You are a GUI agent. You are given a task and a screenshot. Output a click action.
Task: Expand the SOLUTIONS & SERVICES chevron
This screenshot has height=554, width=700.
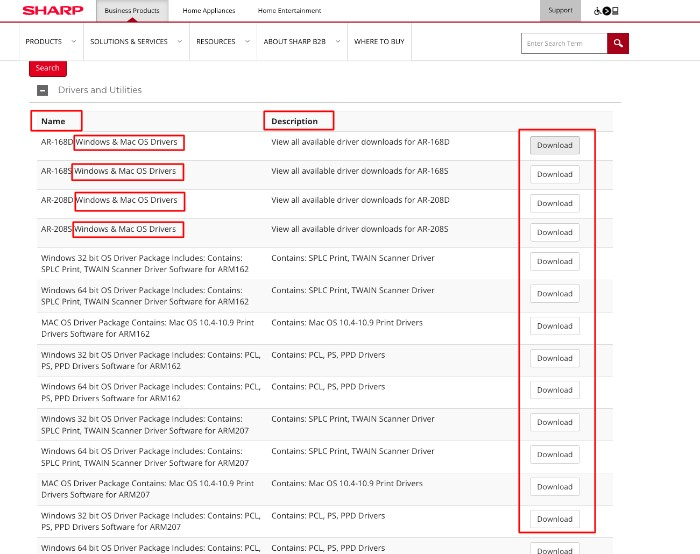point(179,41)
